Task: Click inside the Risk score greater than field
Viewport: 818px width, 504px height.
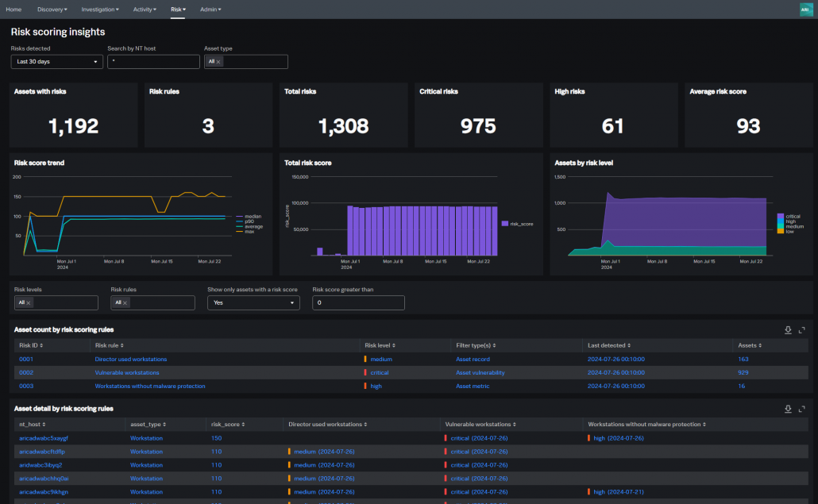Action: [357, 302]
